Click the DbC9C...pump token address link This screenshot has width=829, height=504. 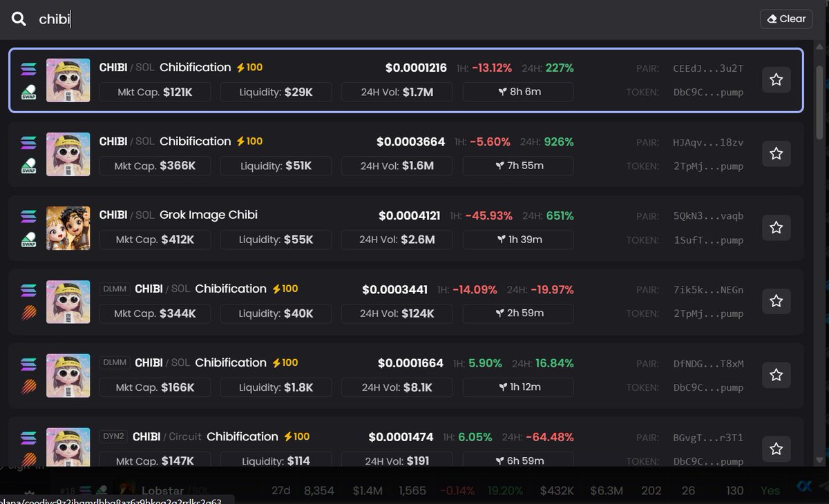click(709, 92)
